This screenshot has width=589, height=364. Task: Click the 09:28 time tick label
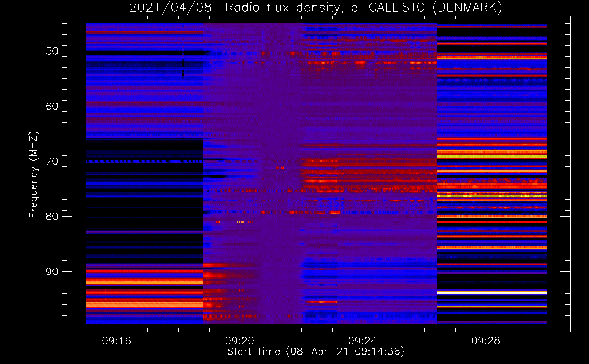click(486, 341)
